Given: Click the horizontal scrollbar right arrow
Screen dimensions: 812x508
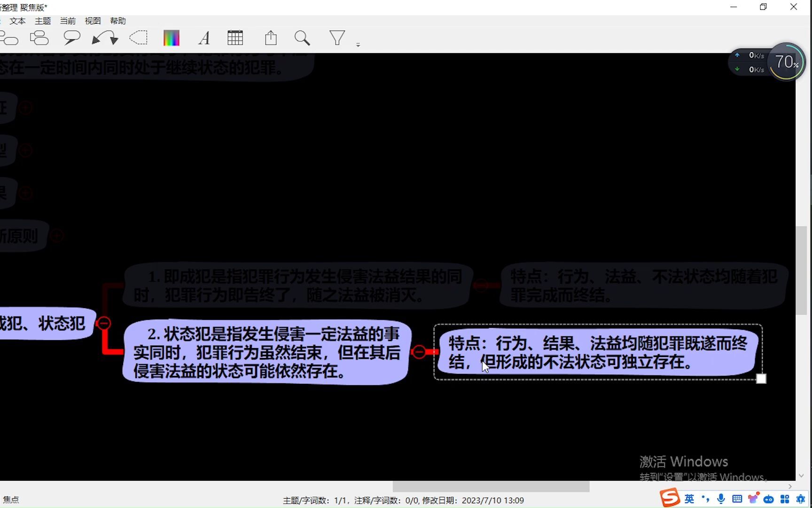Looking at the screenshot, I should (x=790, y=486).
